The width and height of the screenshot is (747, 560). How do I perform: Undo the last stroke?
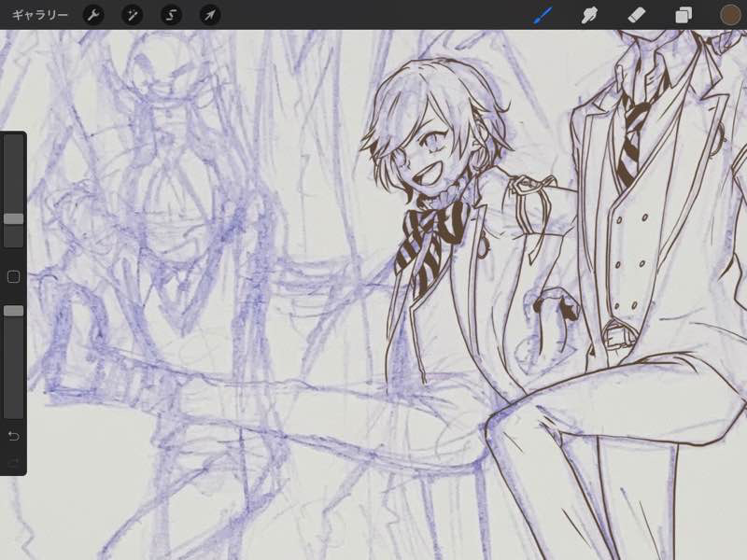[x=13, y=436]
